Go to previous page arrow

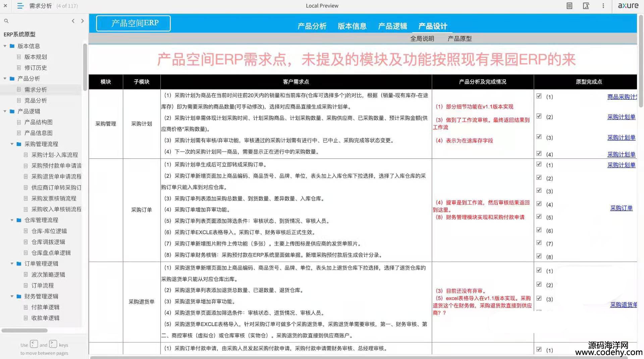[x=73, y=21]
